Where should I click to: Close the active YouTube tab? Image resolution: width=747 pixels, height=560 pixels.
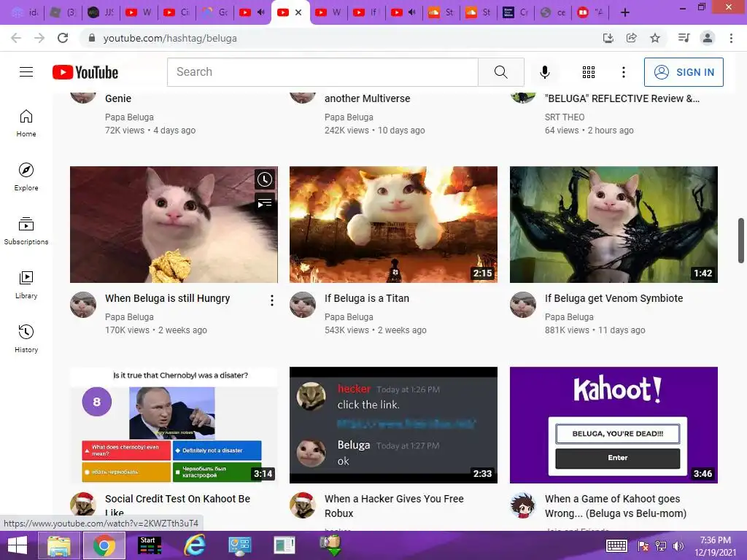(x=298, y=12)
